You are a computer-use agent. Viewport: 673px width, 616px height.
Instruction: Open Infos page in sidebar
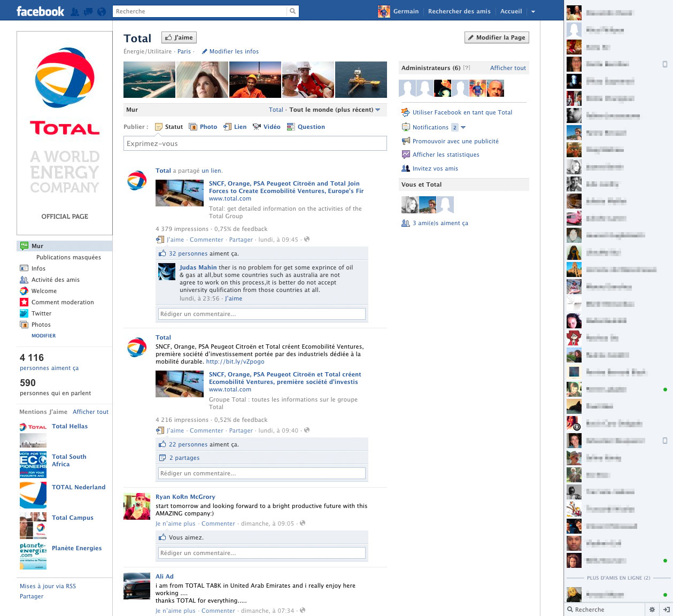click(38, 268)
